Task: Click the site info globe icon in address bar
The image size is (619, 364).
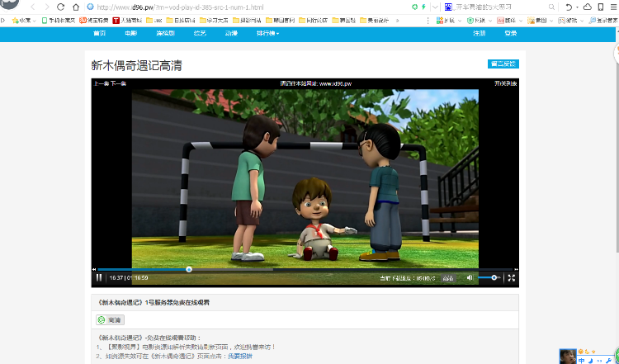Action: click(90, 7)
